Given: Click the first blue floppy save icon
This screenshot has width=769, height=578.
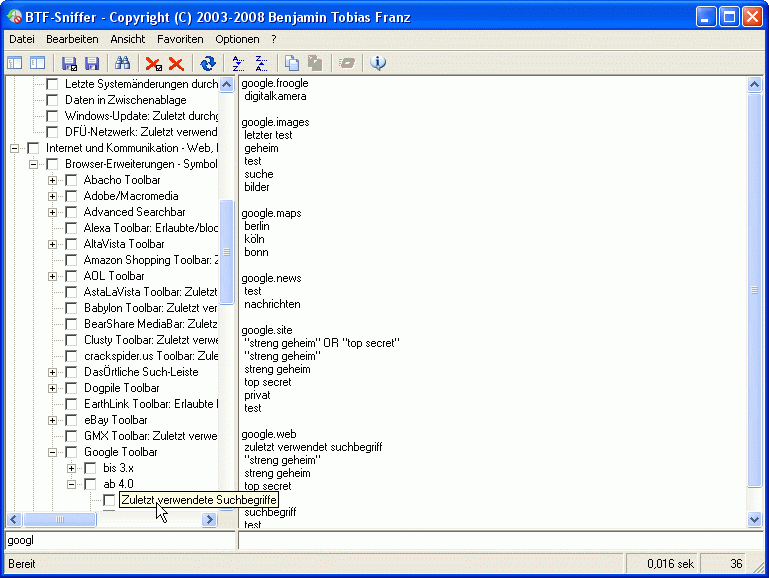Looking at the screenshot, I should (x=70, y=63).
